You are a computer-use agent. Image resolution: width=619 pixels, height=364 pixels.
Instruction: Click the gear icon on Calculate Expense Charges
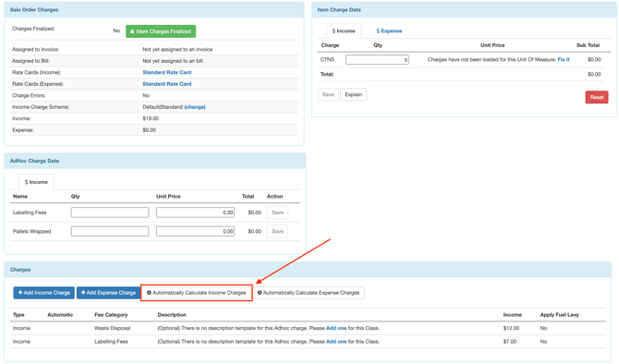(260, 293)
